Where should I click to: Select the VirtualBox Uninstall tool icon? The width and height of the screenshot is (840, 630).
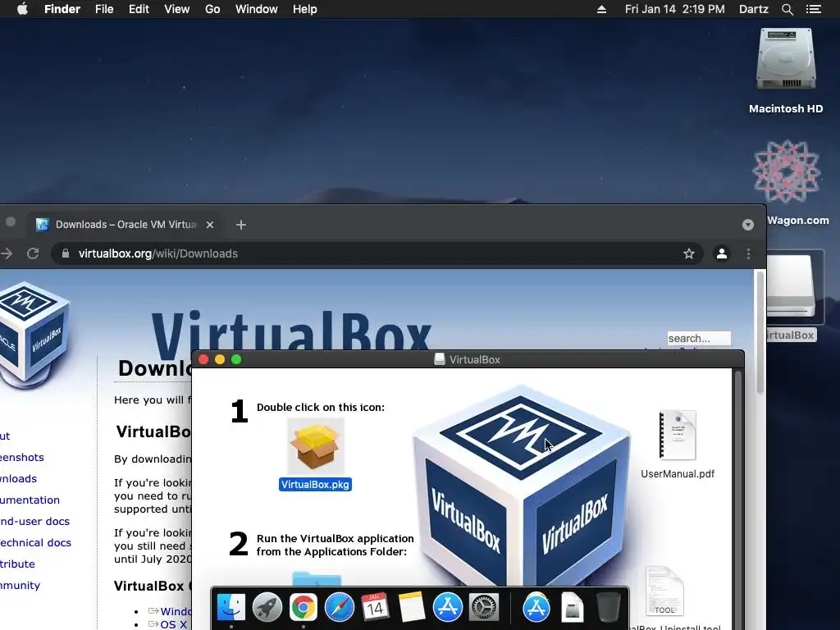tap(664, 591)
